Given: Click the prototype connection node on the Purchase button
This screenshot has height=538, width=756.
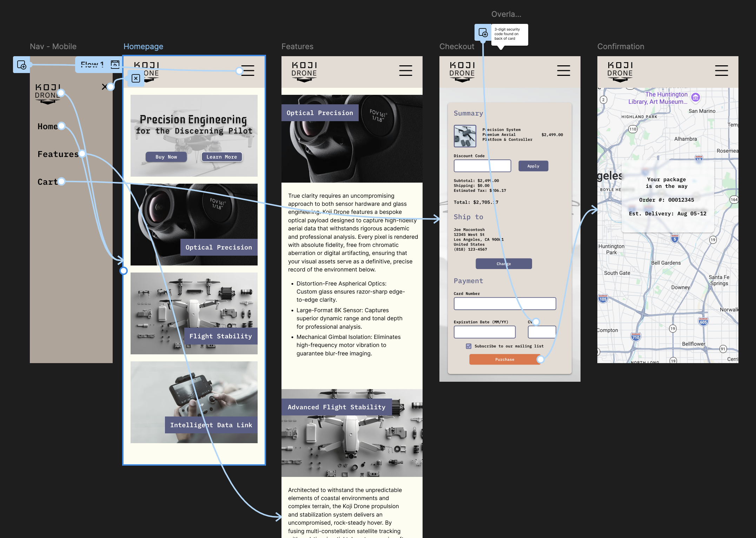Looking at the screenshot, I should tap(541, 359).
